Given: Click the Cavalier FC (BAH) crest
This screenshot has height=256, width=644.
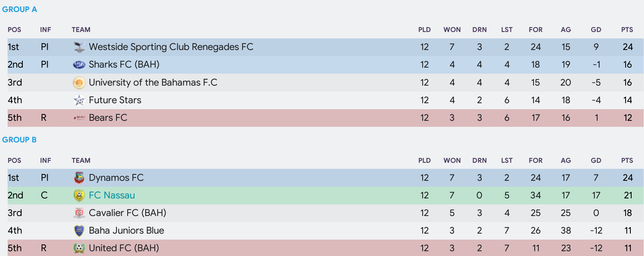Looking at the screenshot, I should coord(79,213).
